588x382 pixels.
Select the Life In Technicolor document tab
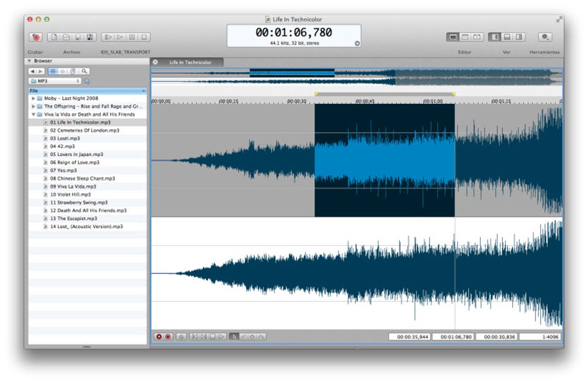click(x=190, y=62)
